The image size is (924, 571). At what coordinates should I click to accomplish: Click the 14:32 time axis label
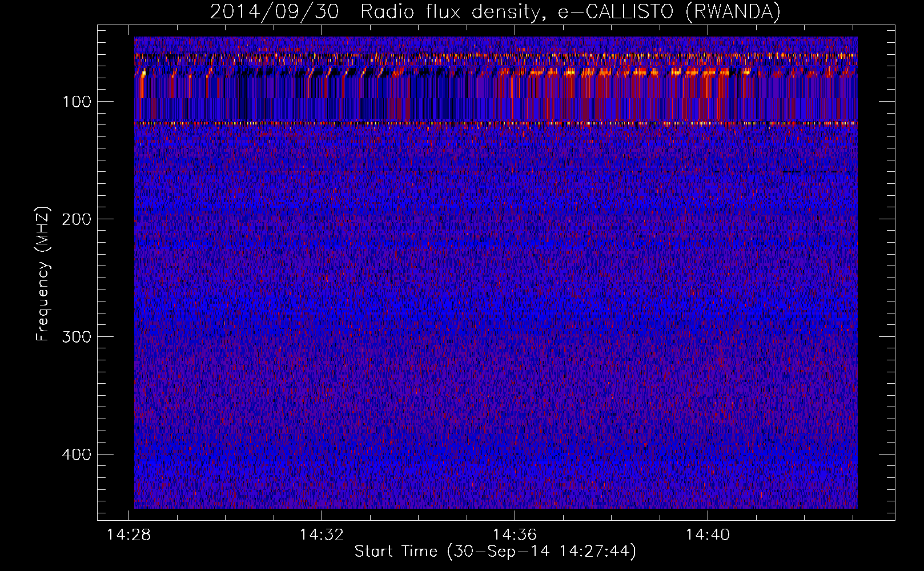point(322,534)
